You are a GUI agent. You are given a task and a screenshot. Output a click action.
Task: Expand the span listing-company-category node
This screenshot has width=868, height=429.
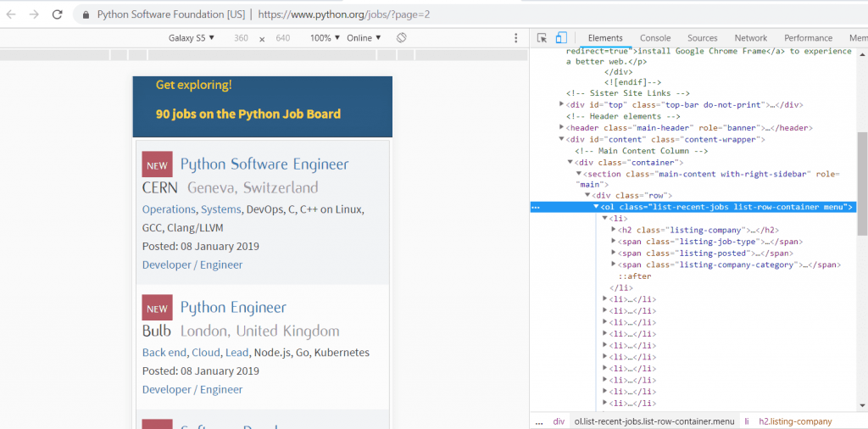614,265
